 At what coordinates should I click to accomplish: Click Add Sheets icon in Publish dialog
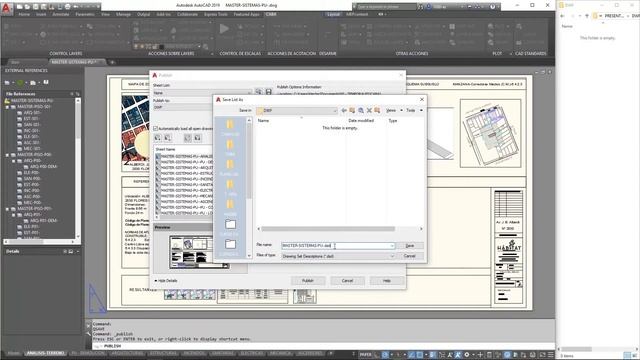pos(158,138)
